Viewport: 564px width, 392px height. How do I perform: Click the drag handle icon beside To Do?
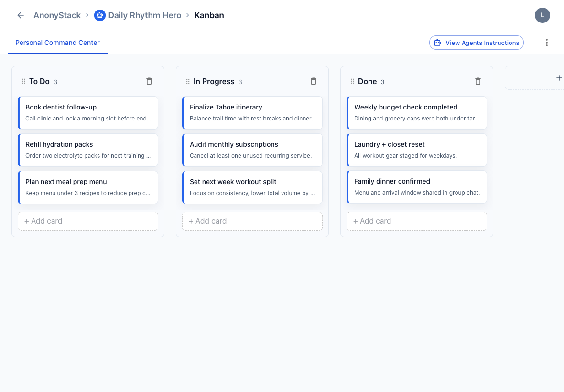tap(22, 81)
